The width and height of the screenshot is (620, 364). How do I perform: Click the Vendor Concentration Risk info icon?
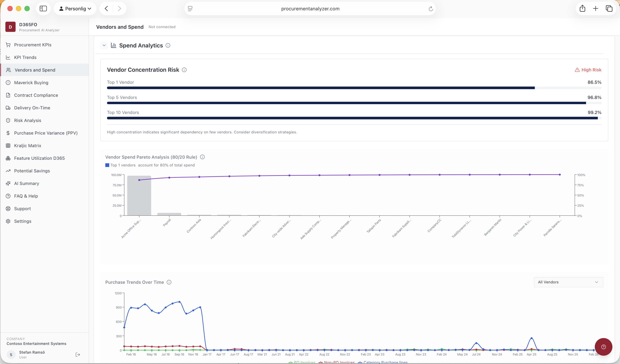[184, 70]
